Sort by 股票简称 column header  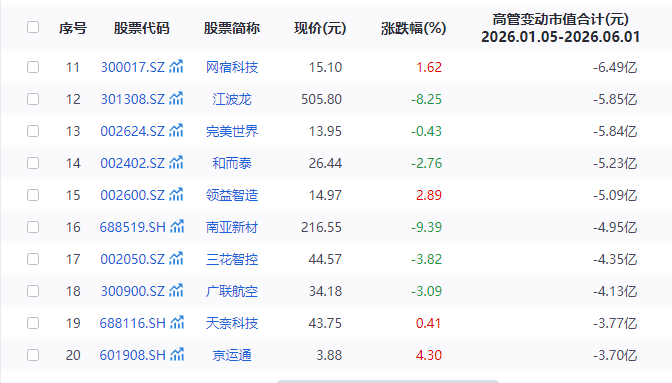[232, 28]
